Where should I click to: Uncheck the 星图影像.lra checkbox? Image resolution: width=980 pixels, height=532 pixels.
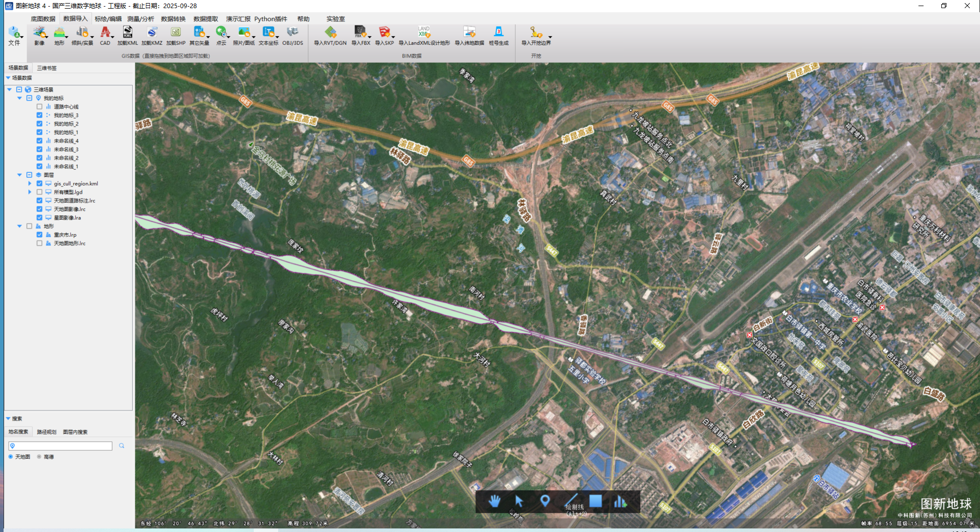click(x=40, y=217)
